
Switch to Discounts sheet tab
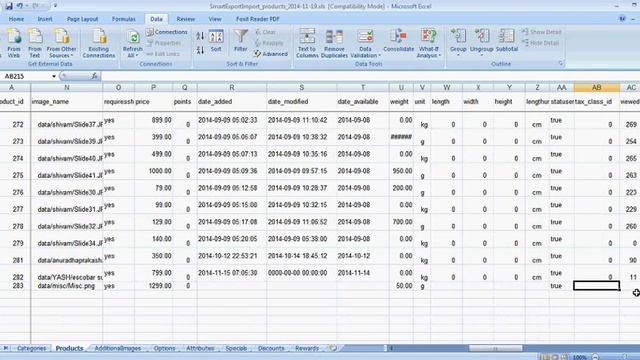271,348
